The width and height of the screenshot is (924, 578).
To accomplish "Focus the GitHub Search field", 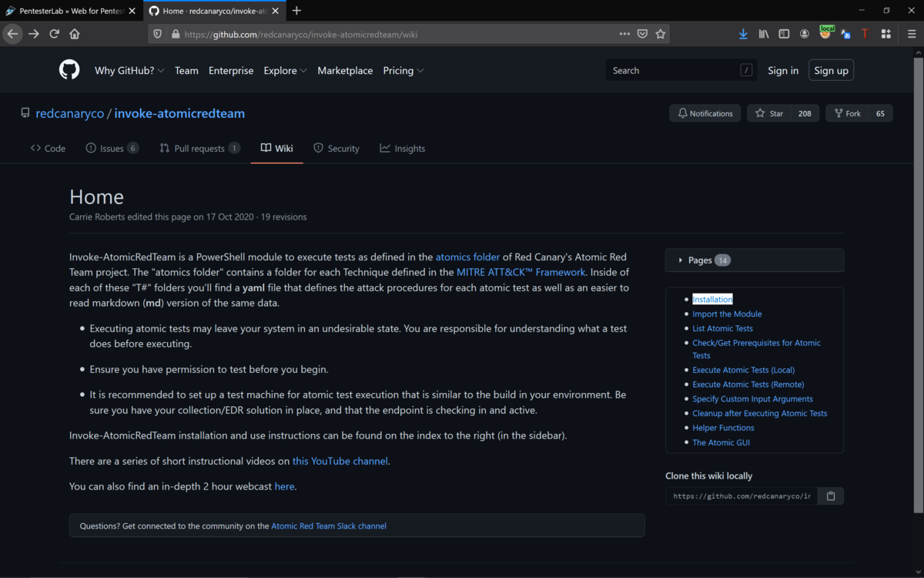I will pyautogui.click(x=681, y=70).
